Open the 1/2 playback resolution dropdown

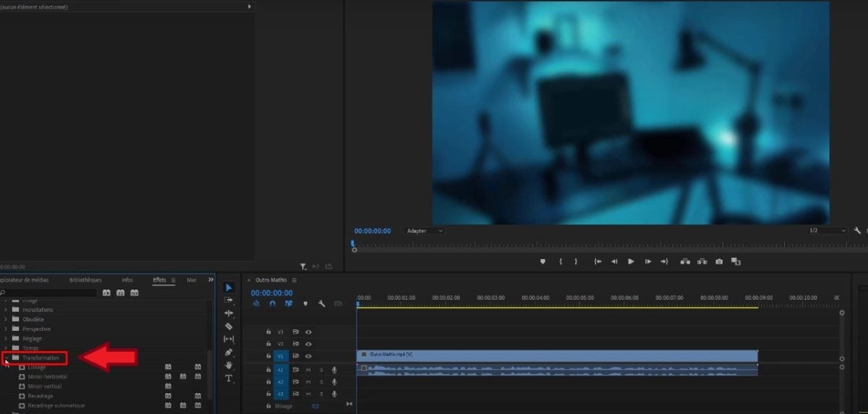[827, 231]
